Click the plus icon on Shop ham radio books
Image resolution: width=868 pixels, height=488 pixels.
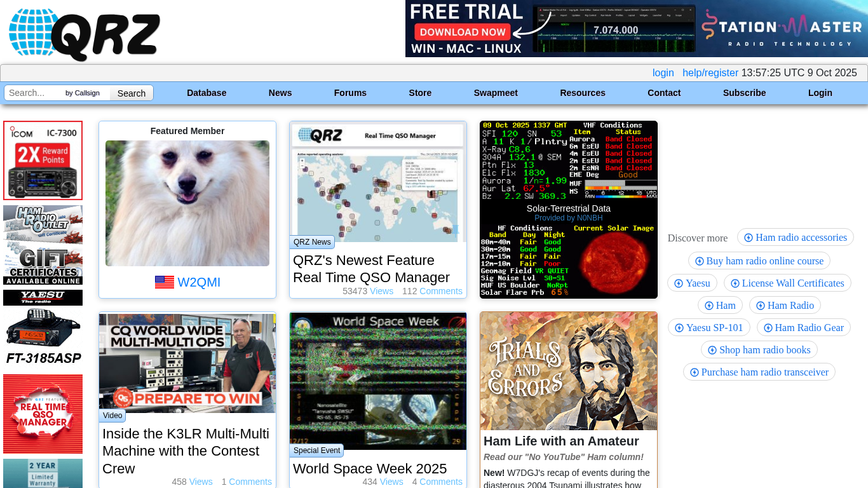(x=712, y=350)
